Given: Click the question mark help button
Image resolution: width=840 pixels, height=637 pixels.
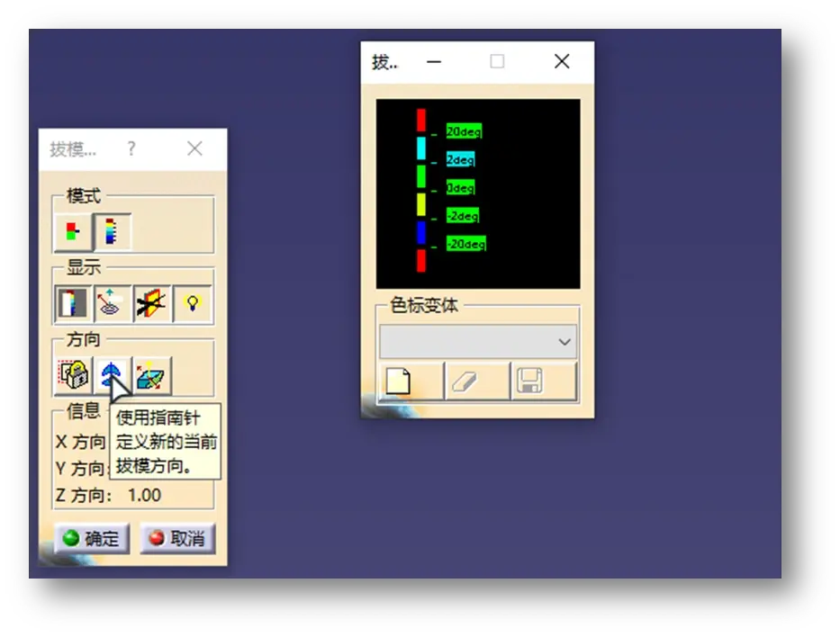Looking at the screenshot, I should coord(131,148).
